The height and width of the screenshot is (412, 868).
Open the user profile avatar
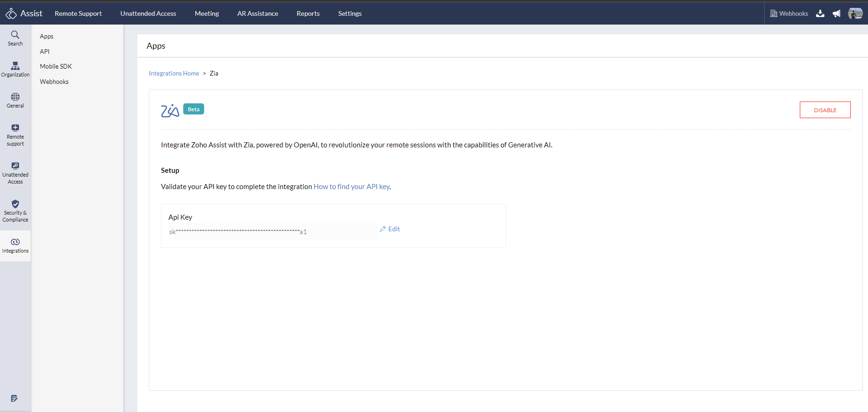[x=855, y=13]
